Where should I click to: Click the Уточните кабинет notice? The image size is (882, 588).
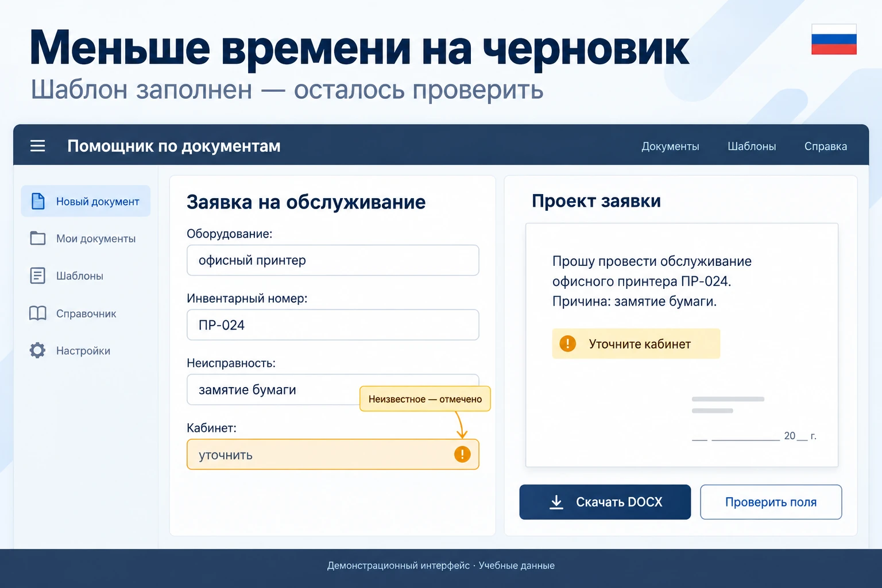click(636, 343)
